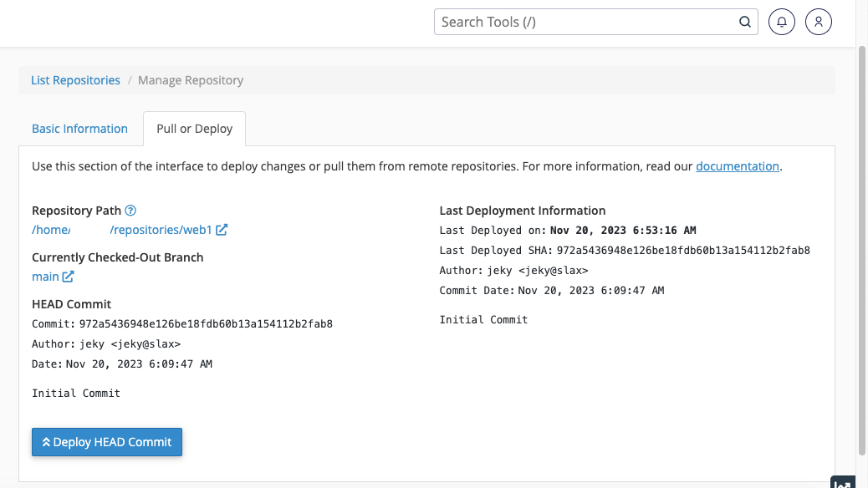Click the Last Deployed SHA value

(683, 250)
